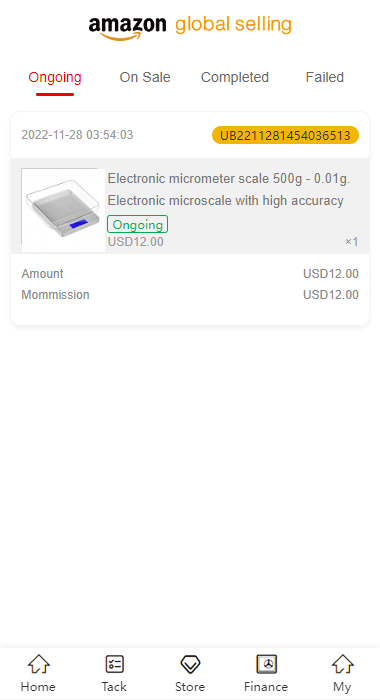The image size is (380, 700).
Task: Click the Amount USD12.00 row
Action: (190, 274)
